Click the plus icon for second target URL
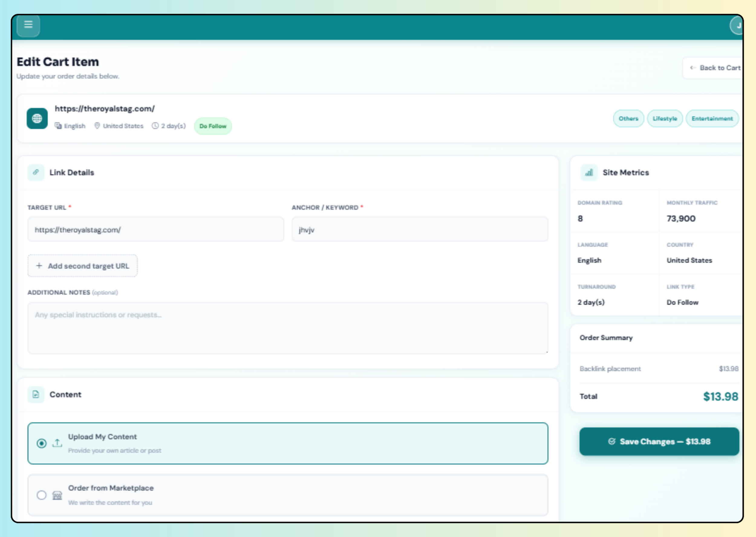The height and width of the screenshot is (537, 756). pyautogui.click(x=39, y=266)
